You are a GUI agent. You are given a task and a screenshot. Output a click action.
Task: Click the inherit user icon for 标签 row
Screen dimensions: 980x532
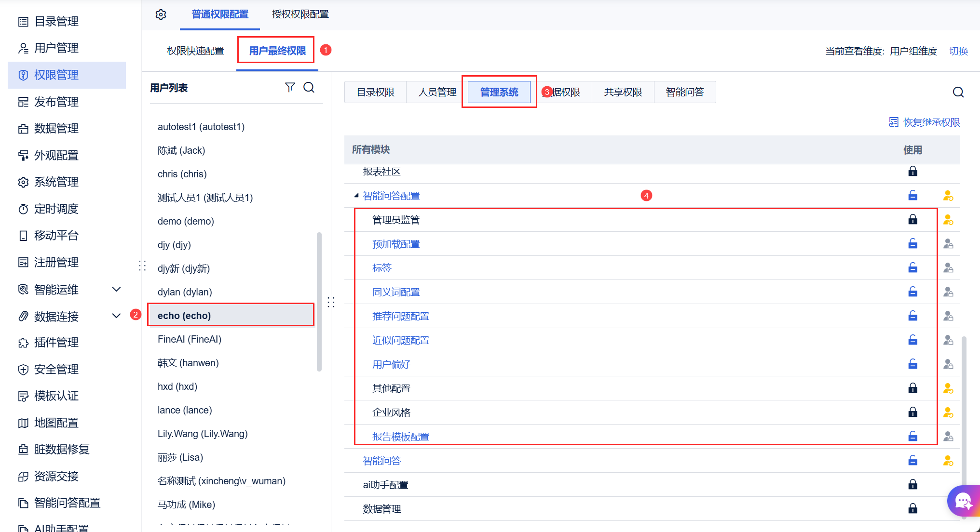click(x=948, y=268)
